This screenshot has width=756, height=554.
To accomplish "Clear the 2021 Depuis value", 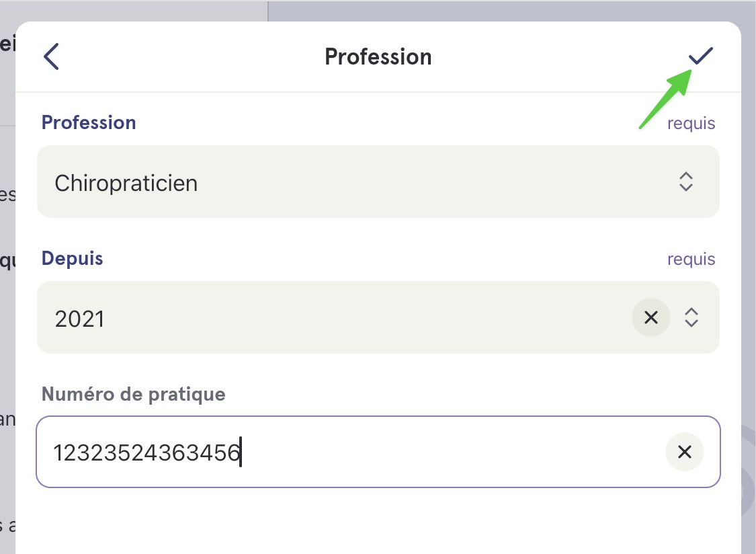I will (651, 317).
